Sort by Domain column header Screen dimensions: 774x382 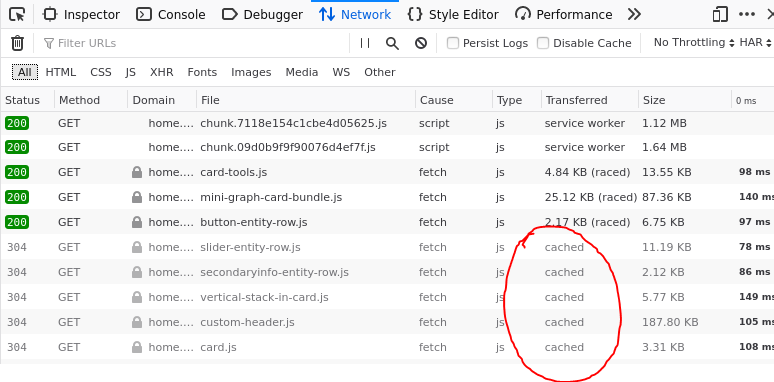(162, 100)
